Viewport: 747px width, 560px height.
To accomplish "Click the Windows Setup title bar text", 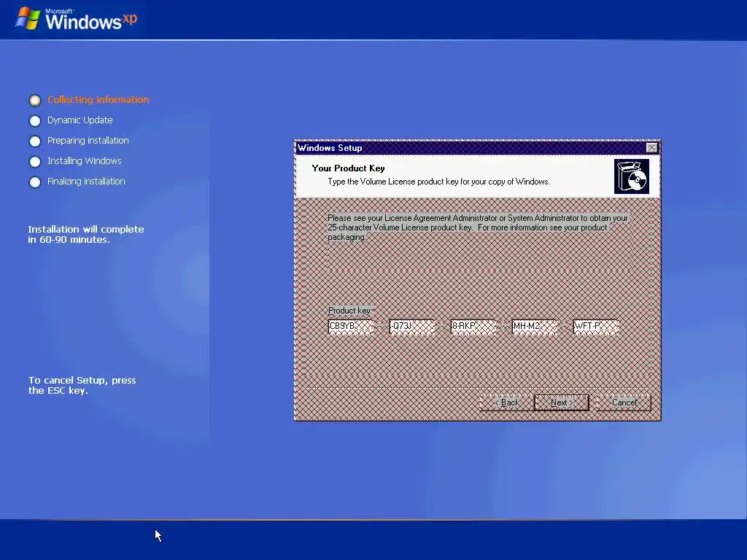I will (x=330, y=147).
